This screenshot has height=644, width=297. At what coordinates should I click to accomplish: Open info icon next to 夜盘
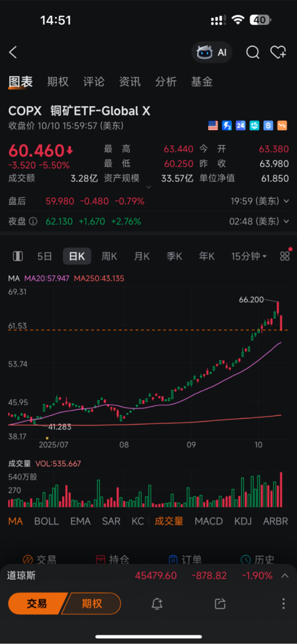pyautogui.click(x=33, y=221)
